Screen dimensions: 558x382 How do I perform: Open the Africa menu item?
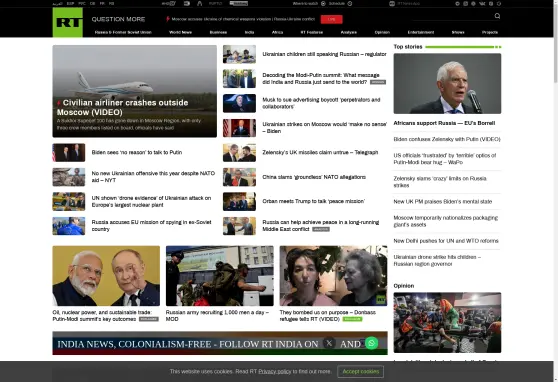click(x=277, y=32)
